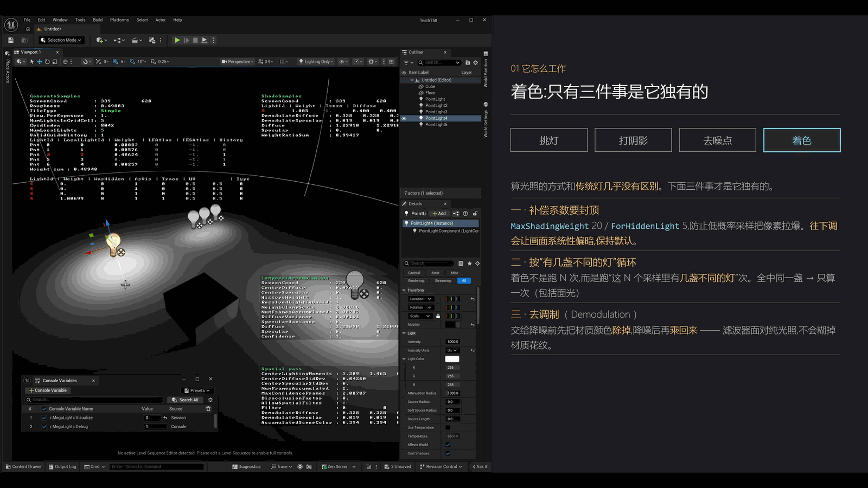Toggle the world coordinate globe icon

65,62
